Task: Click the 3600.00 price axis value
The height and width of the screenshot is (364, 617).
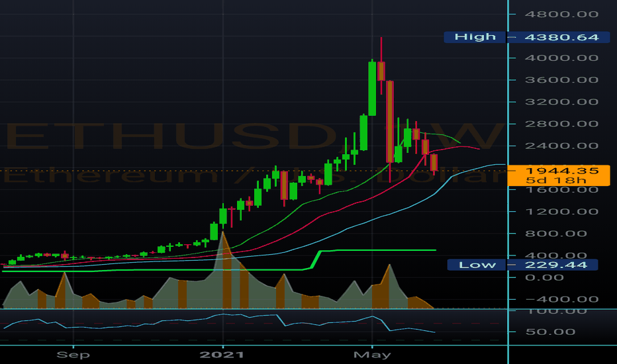Action: (x=561, y=80)
